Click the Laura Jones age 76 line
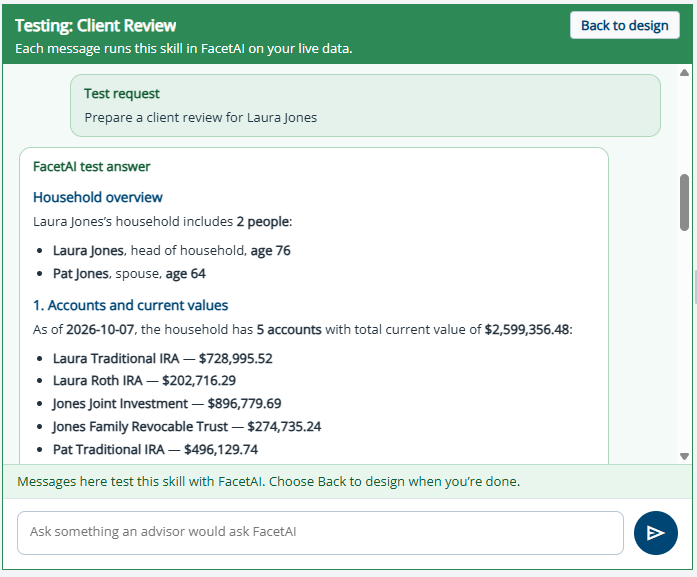Screen dimensions: 697x577 [172, 250]
